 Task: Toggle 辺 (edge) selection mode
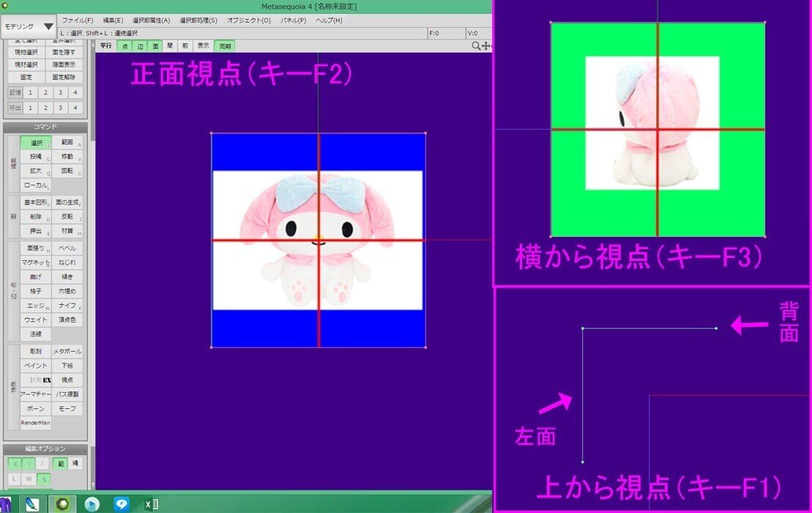(141, 45)
